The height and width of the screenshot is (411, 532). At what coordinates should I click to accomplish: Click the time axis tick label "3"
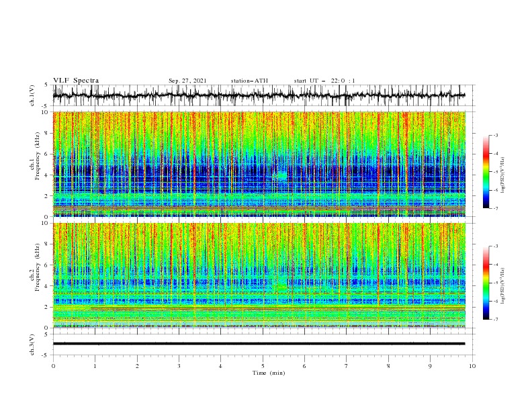point(179,366)
